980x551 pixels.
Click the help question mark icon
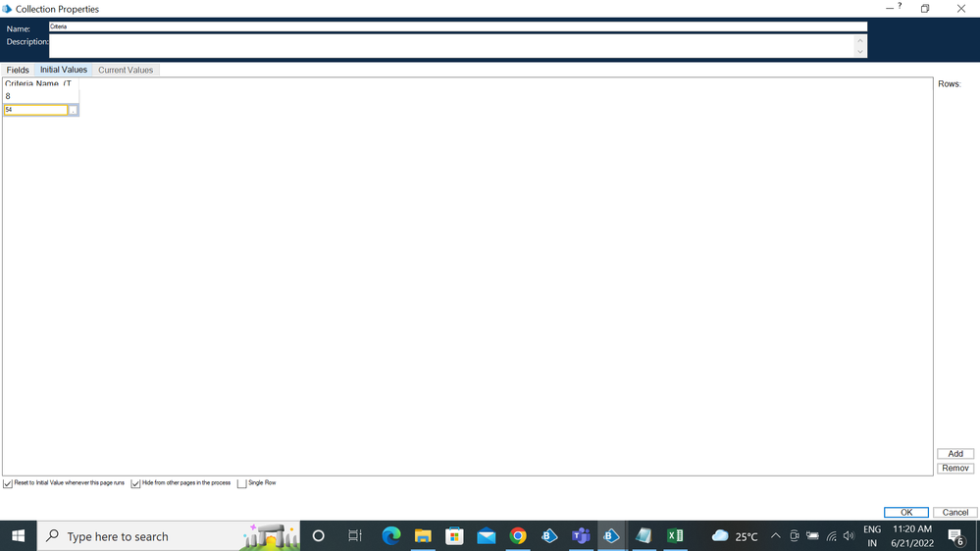(900, 6)
